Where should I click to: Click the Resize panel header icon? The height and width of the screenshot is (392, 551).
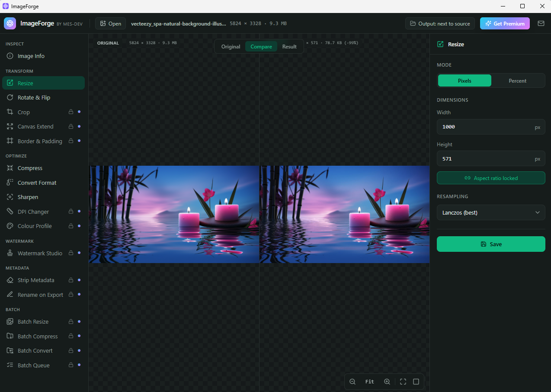point(440,44)
